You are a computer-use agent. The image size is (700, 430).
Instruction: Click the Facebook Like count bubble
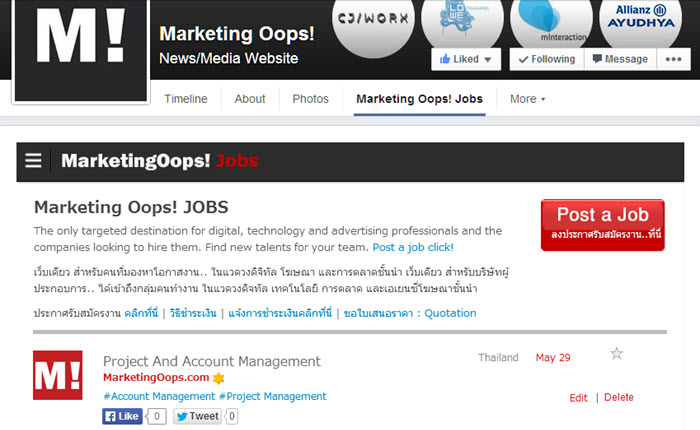(x=156, y=416)
